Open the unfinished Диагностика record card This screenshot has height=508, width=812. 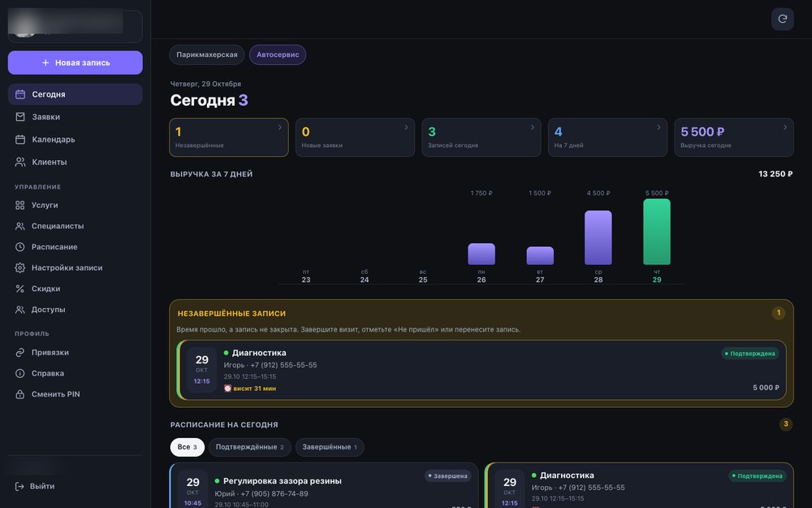click(x=482, y=370)
